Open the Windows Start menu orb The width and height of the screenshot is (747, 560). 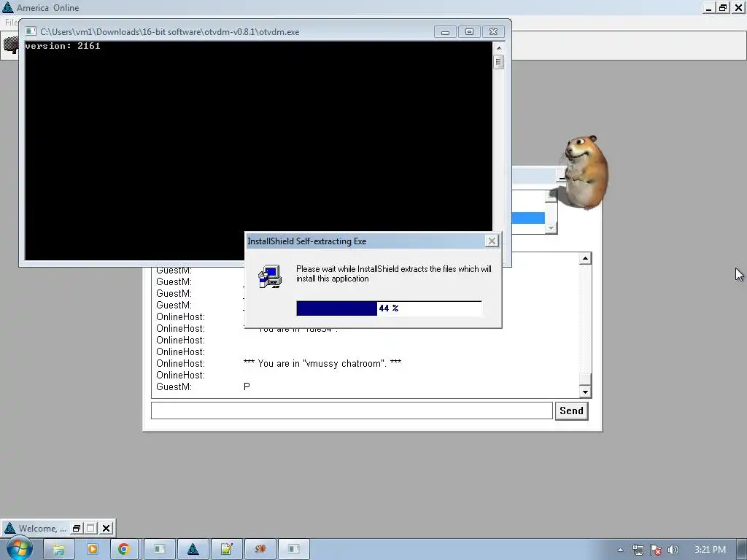coord(19,548)
